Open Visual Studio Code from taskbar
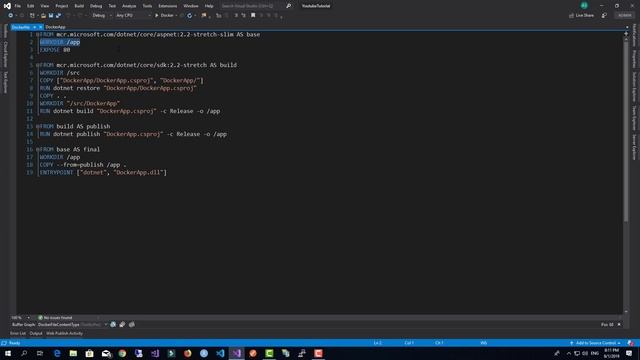The image size is (640, 360). tap(220, 353)
